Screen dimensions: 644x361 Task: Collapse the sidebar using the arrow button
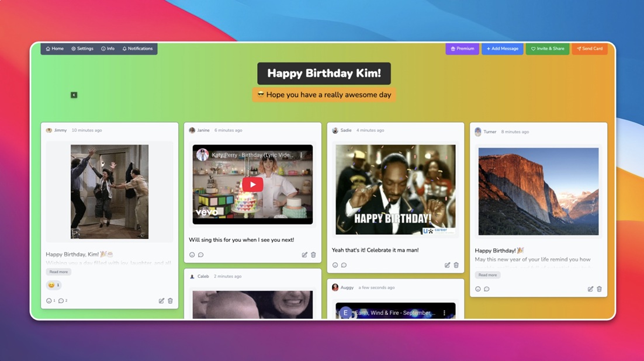[x=74, y=95]
